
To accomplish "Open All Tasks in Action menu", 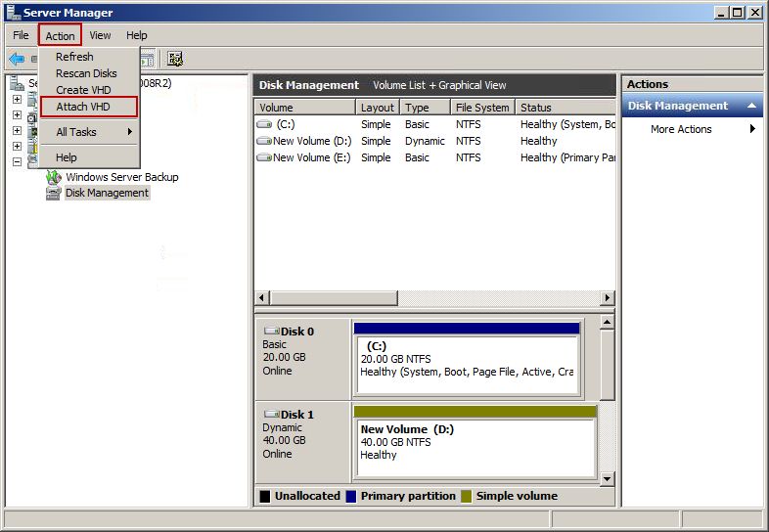I will coord(89,132).
